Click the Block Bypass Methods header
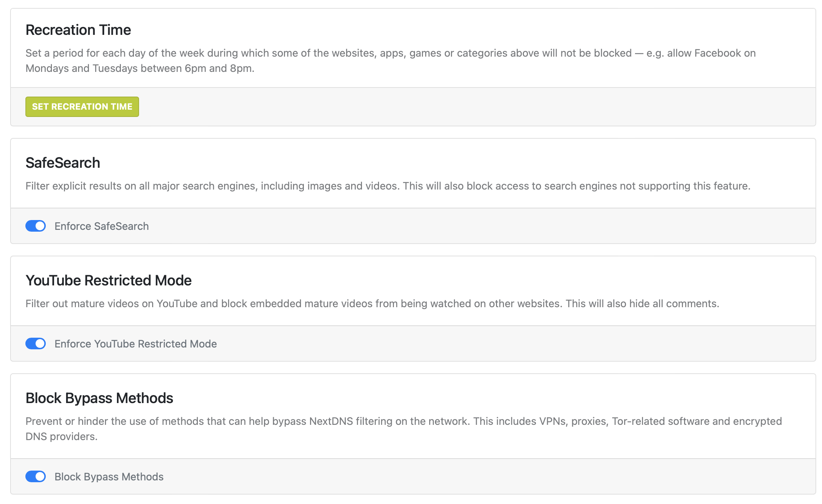822x504 pixels. pyautogui.click(x=99, y=398)
